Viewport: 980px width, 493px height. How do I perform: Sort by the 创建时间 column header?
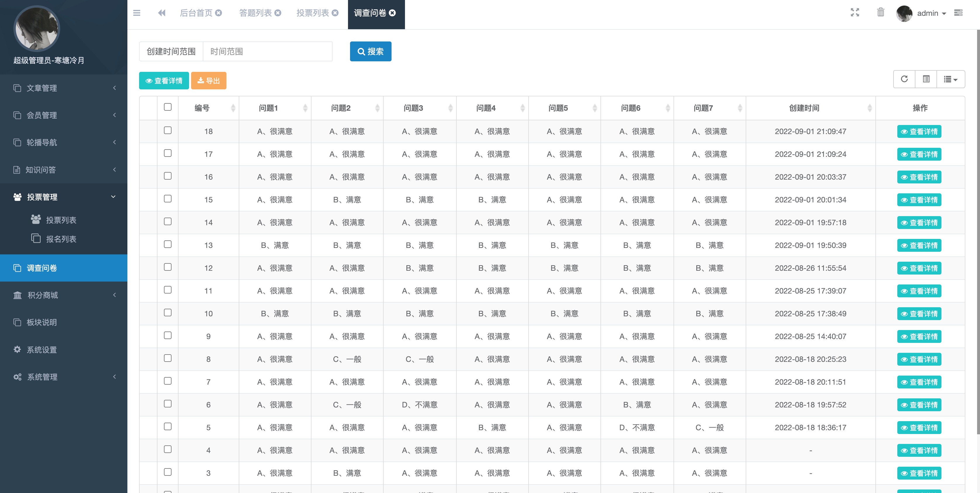(x=811, y=108)
